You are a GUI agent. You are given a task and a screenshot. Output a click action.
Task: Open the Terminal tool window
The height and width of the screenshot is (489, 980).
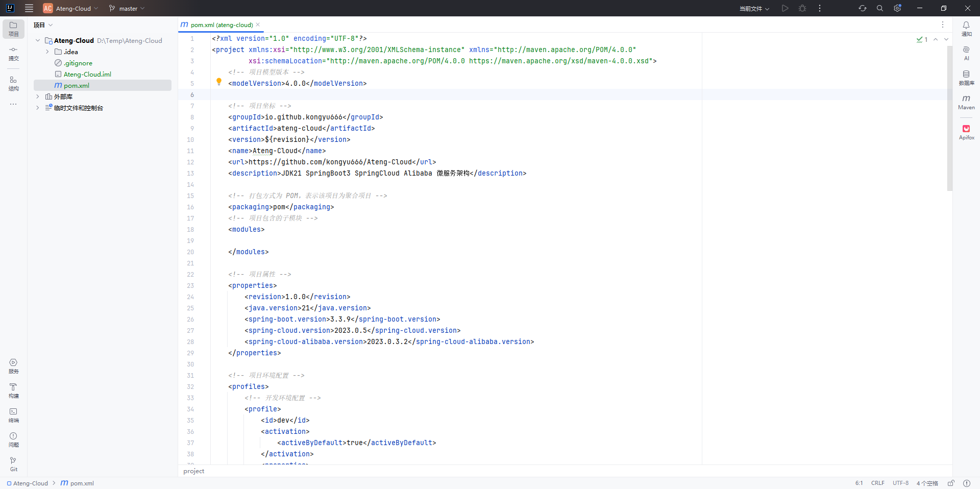point(13,414)
